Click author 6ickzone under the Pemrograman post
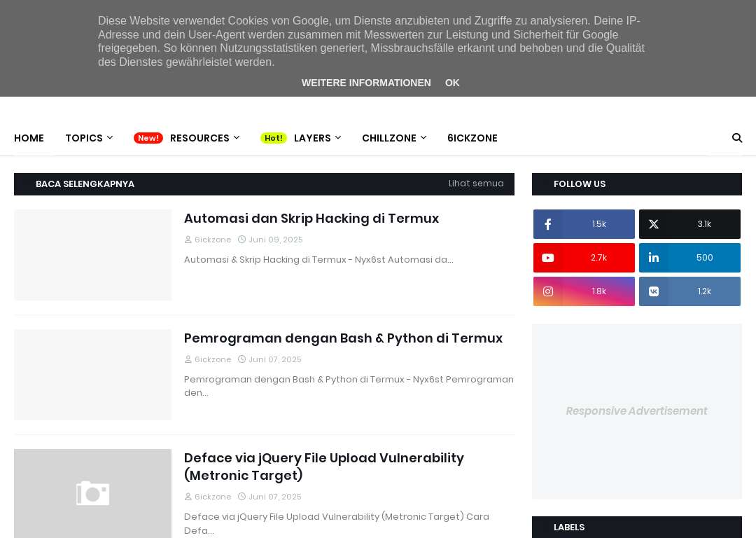756x538 pixels. coord(213,359)
